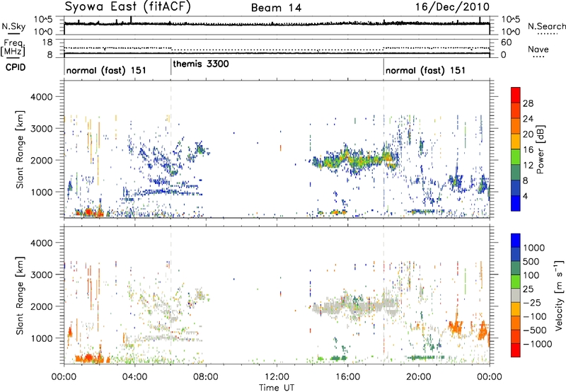Click the '-500' tick on Velocity colorbar
The width and height of the screenshot is (566, 392).
pos(536,330)
